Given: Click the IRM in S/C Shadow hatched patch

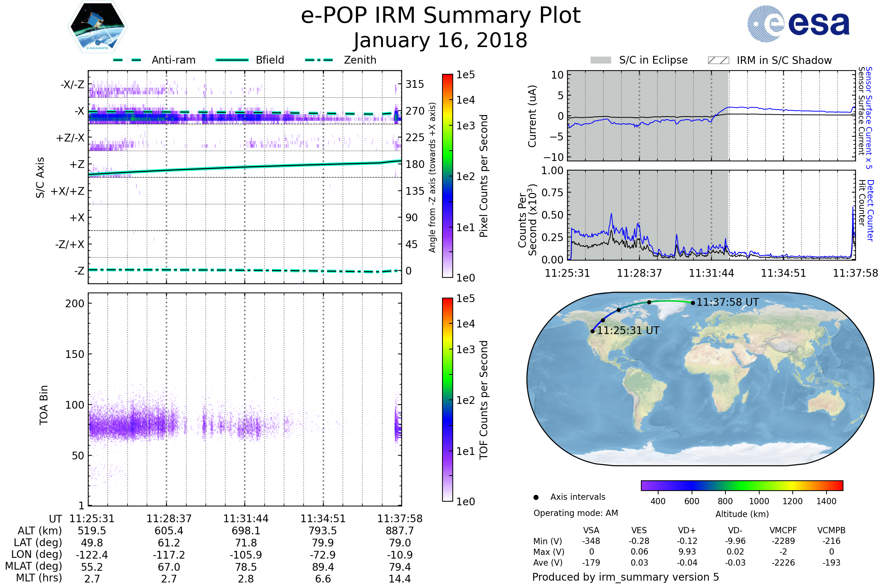Looking at the screenshot, I should [x=718, y=60].
